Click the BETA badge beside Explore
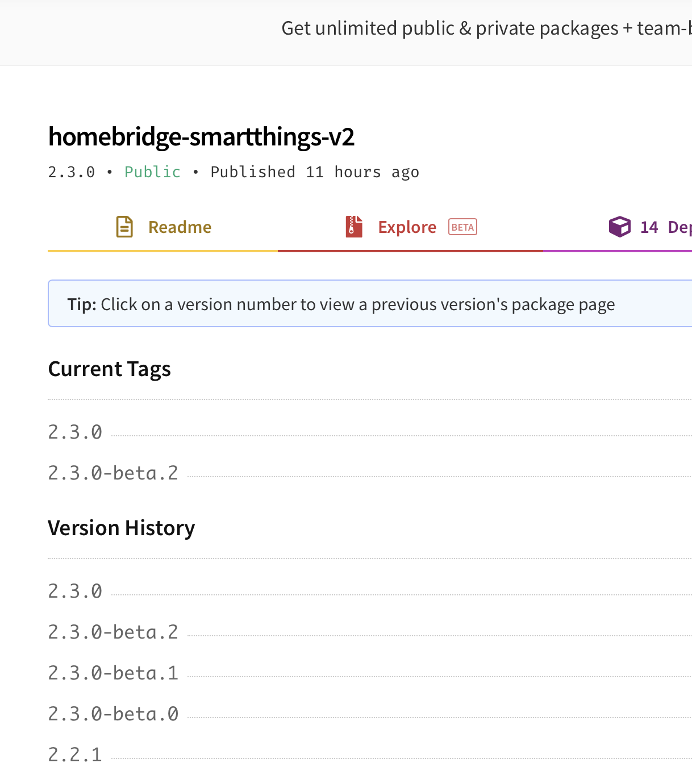The width and height of the screenshot is (692, 784). tap(462, 227)
